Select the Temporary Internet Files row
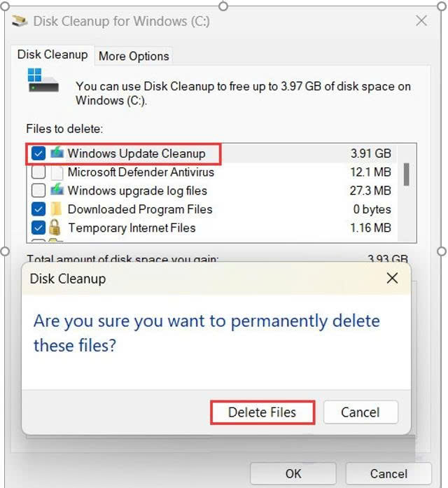This screenshot has height=488, width=448. (x=211, y=228)
